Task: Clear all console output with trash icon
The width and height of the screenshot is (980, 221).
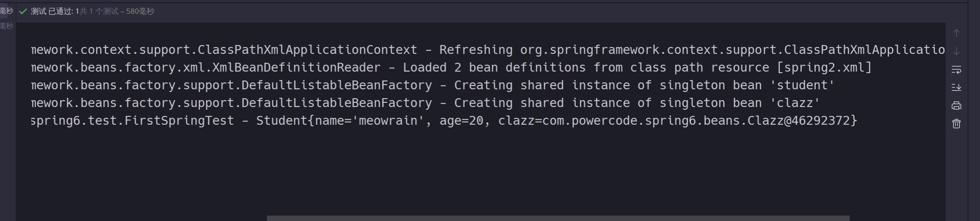Action: point(956,124)
